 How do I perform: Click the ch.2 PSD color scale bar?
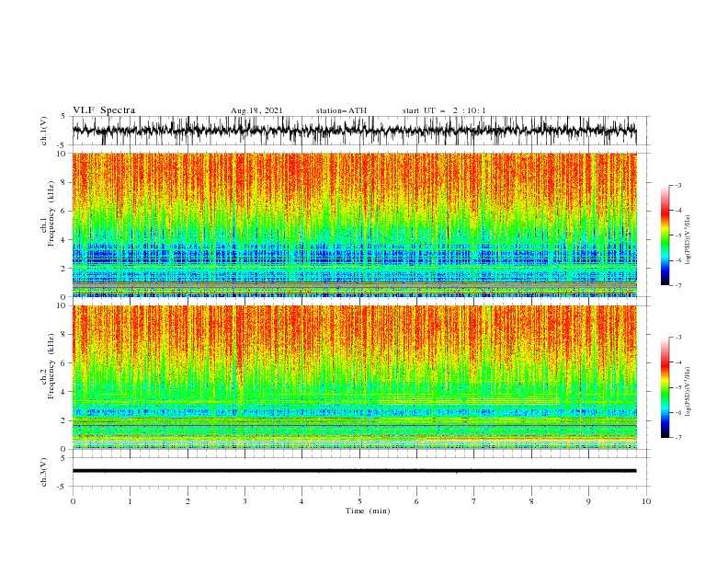[665, 387]
